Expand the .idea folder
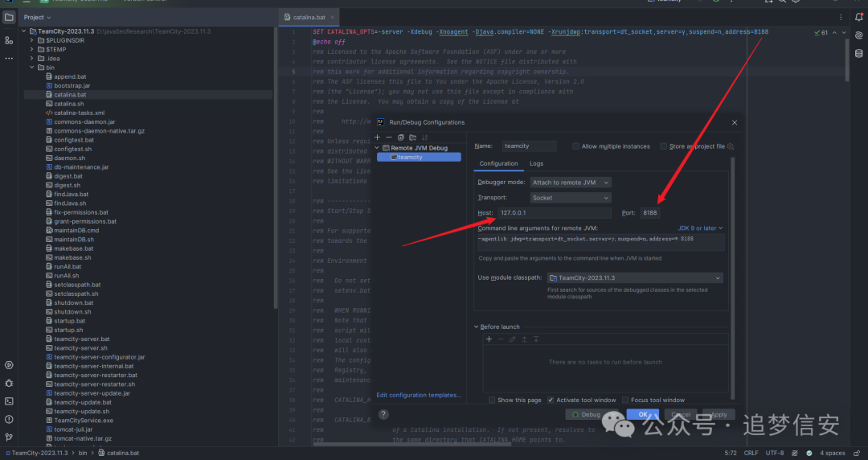 (x=32, y=58)
